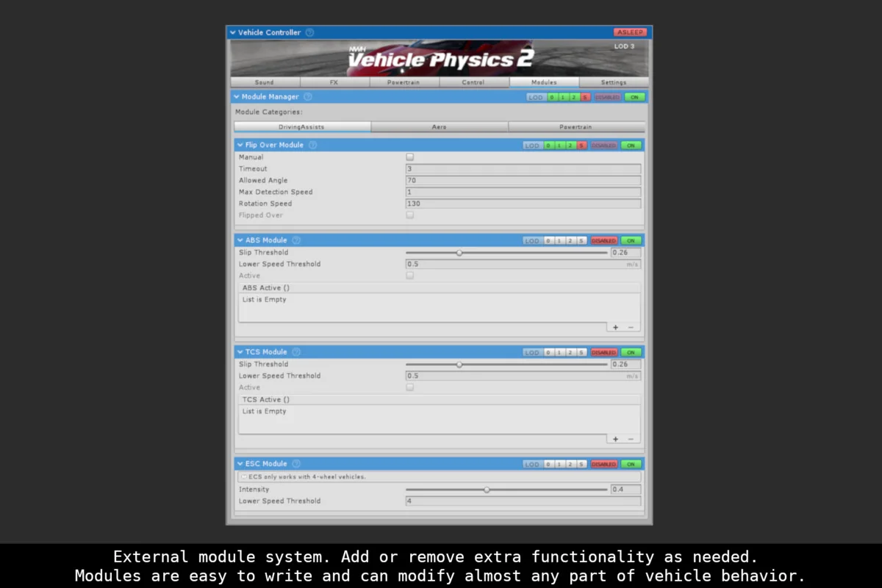Add entry to ABS Active list
The height and width of the screenshot is (588, 882).
(616, 328)
